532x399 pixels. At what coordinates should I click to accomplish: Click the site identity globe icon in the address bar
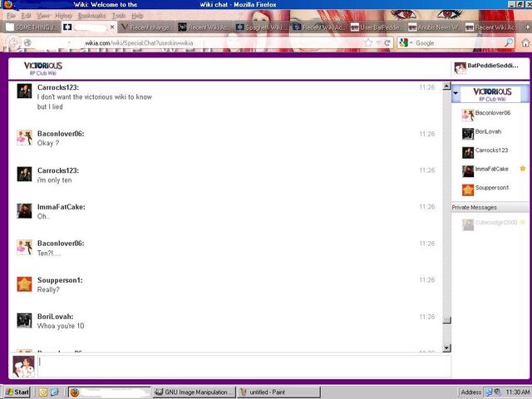pyautogui.click(x=27, y=42)
